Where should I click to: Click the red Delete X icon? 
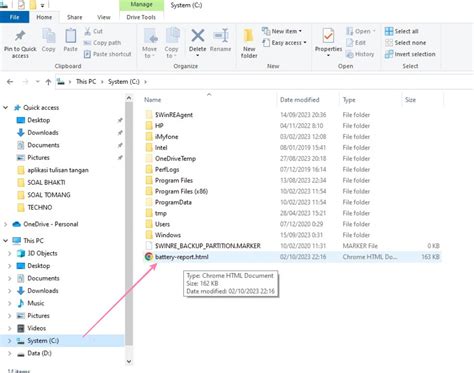[x=198, y=36]
